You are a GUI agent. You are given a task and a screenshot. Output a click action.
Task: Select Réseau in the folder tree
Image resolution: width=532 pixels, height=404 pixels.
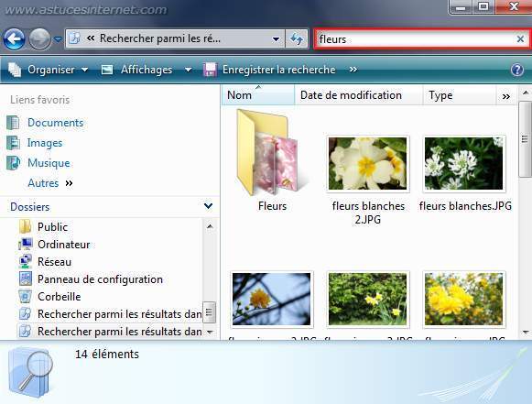pos(54,262)
